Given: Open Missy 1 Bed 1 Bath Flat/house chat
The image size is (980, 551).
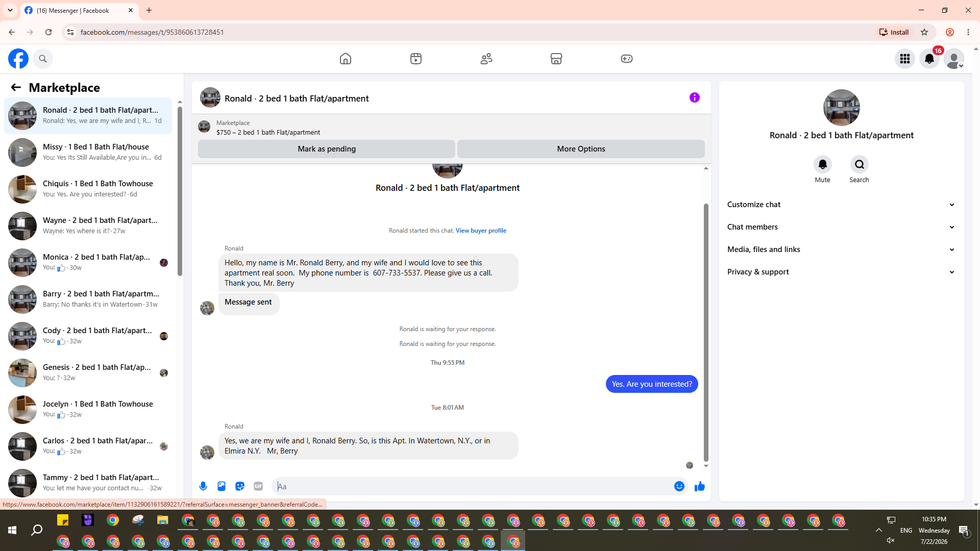Looking at the screenshot, I should click(x=88, y=152).
